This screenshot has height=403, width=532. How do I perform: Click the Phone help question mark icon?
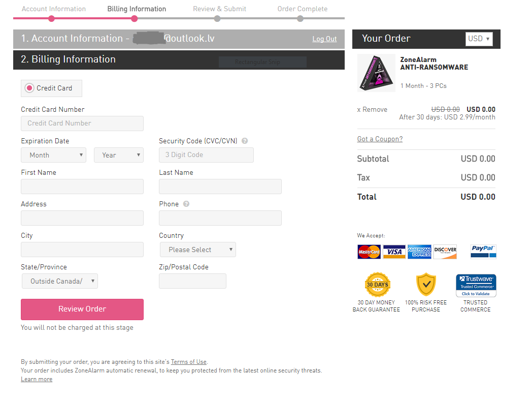[186, 204]
